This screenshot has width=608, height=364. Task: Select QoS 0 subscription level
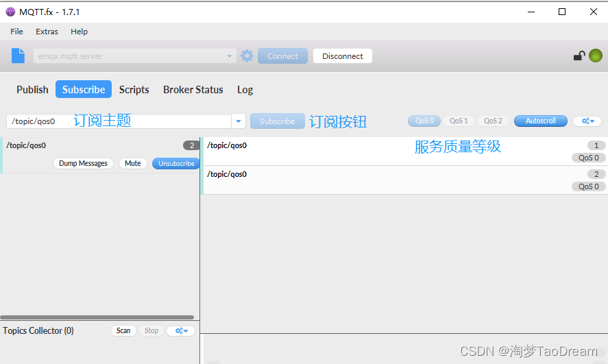coord(424,121)
